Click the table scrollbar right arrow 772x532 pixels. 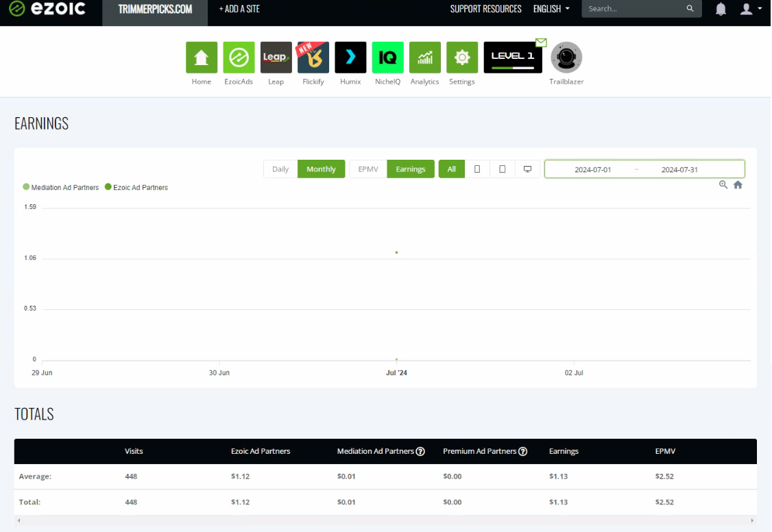pyautogui.click(x=752, y=520)
